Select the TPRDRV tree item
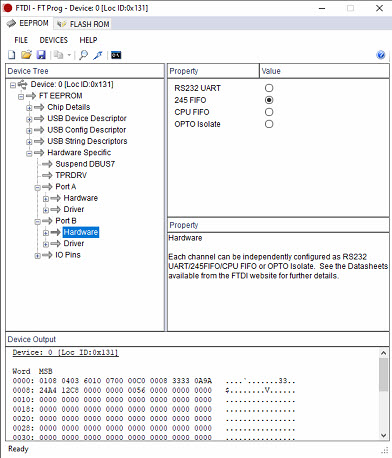This screenshot has height=458, width=392. click(x=71, y=175)
